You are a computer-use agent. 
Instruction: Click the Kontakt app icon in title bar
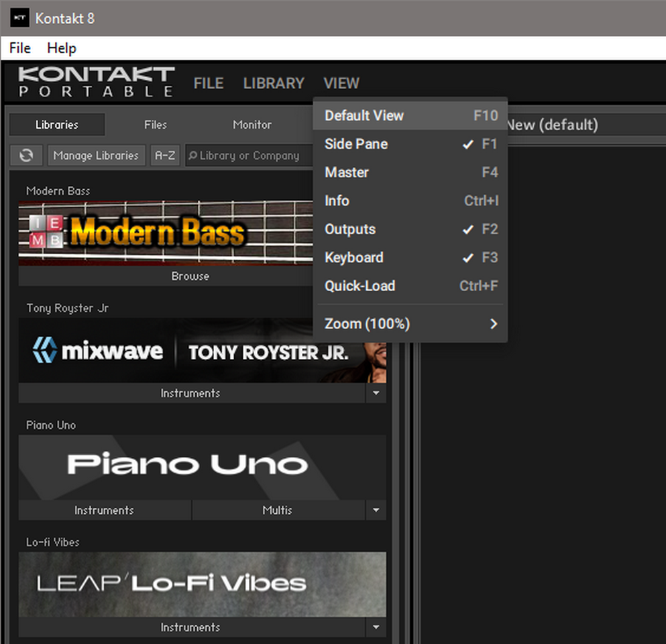[19, 18]
